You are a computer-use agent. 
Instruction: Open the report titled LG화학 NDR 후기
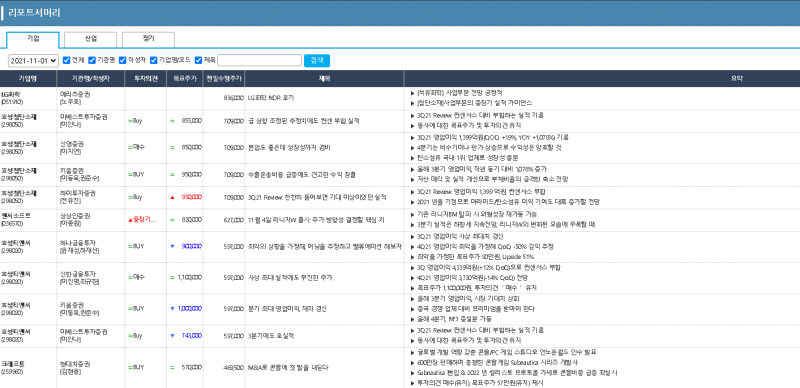(x=270, y=98)
